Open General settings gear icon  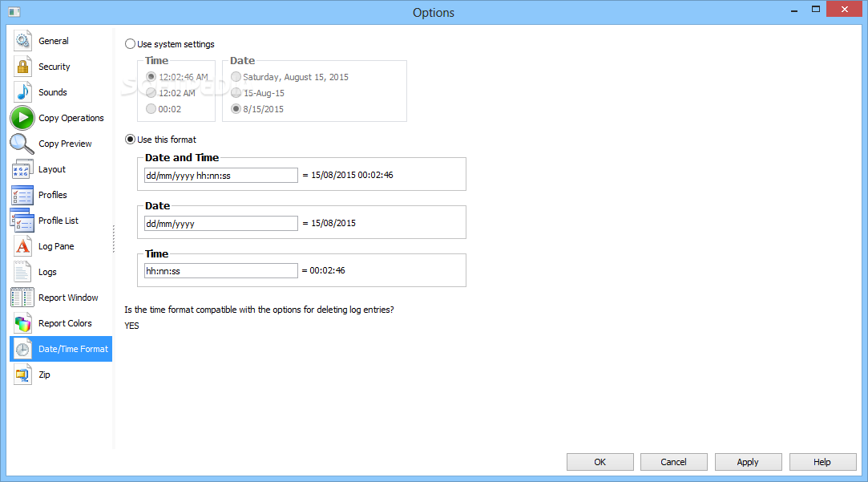point(22,41)
